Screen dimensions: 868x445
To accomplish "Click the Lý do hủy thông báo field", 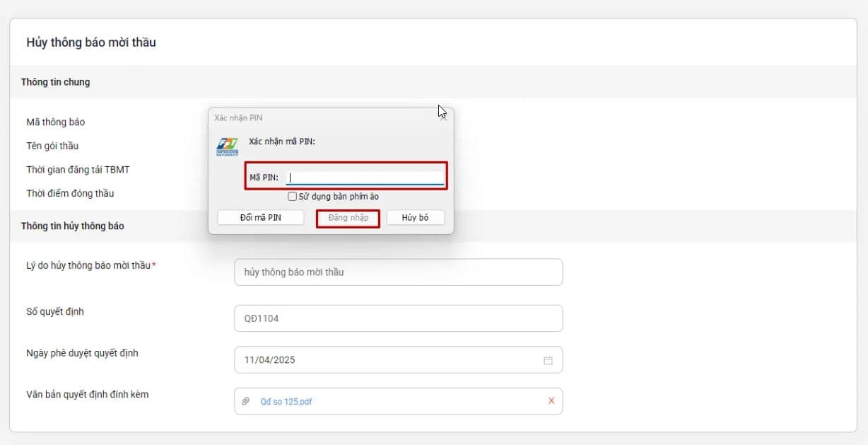I will [399, 272].
